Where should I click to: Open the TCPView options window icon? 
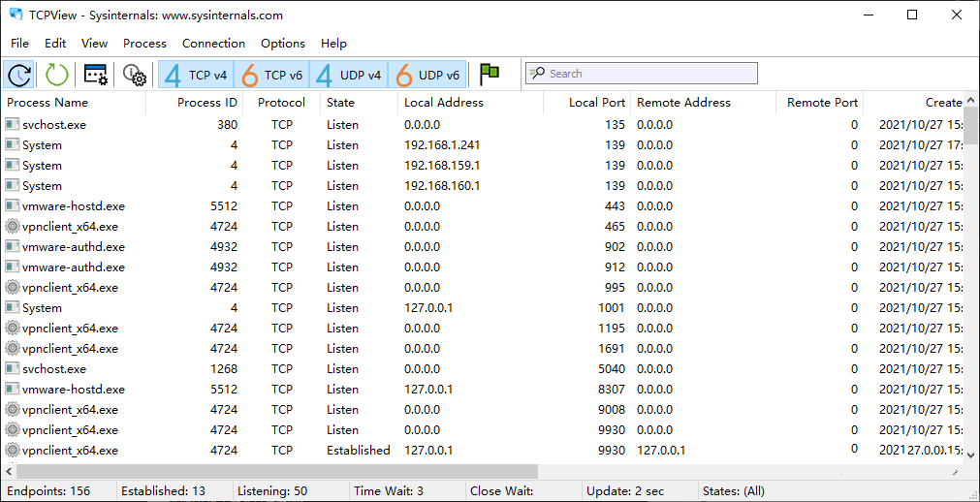point(96,75)
